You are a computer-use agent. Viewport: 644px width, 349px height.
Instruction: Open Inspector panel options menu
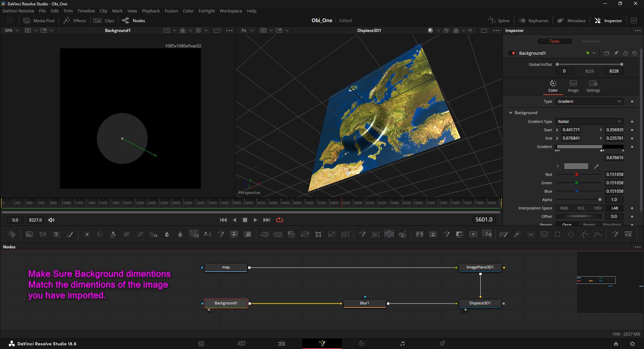pos(637,31)
